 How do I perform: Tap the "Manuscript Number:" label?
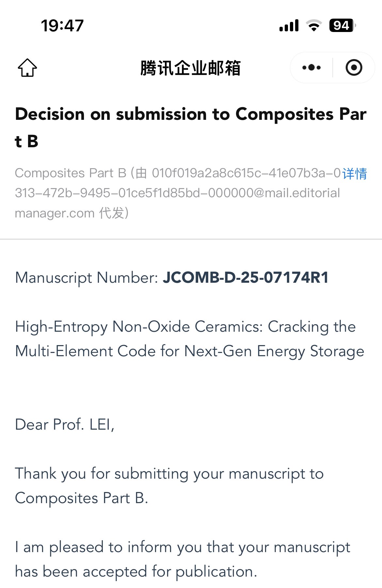coord(87,278)
